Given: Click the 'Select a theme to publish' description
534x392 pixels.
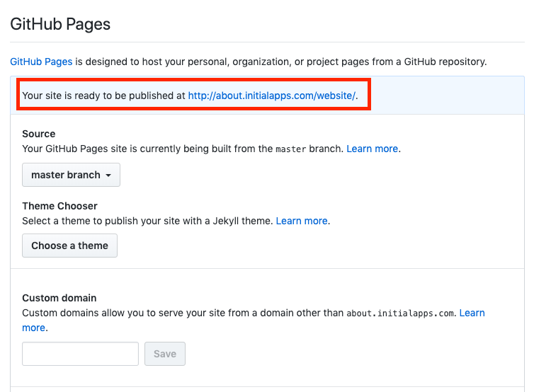Looking at the screenshot, I should [147, 221].
